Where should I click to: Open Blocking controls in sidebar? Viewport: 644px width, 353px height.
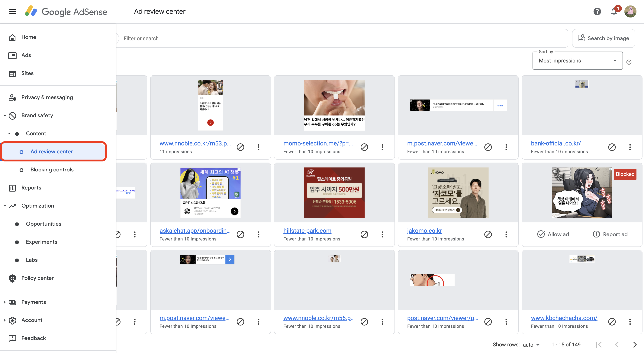pos(52,170)
